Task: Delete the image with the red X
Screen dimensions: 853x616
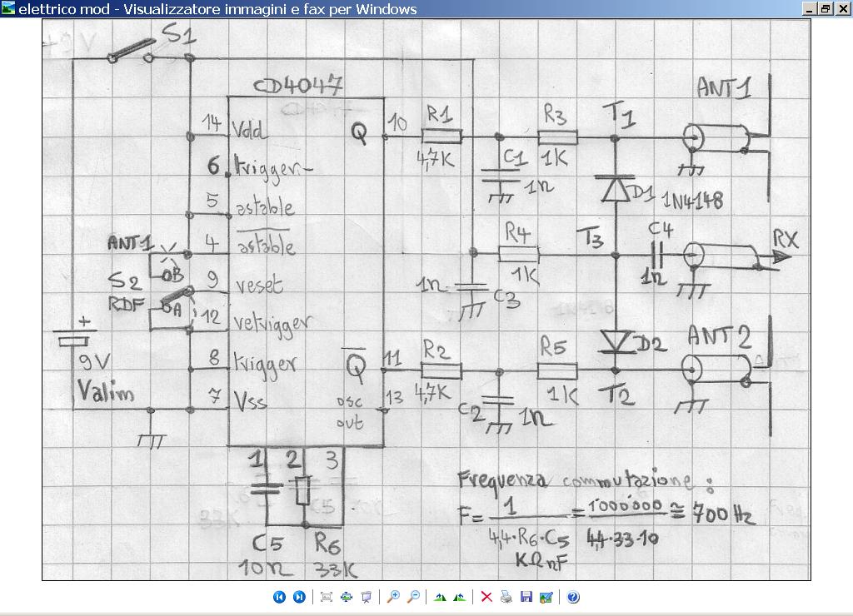Action: (x=486, y=597)
